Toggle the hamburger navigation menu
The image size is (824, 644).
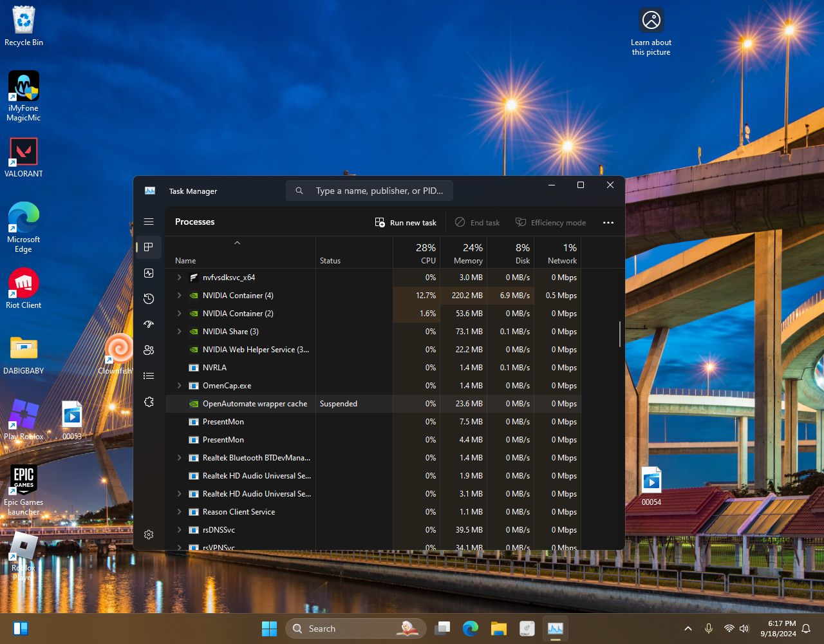pos(149,222)
